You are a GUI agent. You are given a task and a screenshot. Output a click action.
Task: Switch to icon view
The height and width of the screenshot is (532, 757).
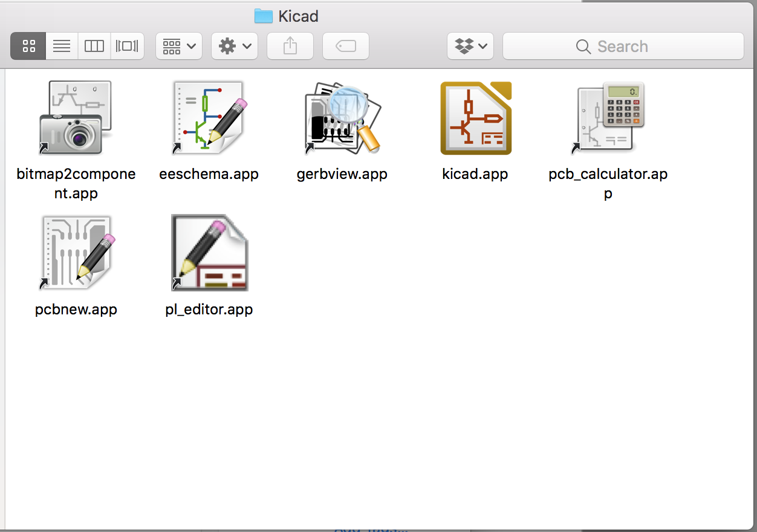point(28,46)
